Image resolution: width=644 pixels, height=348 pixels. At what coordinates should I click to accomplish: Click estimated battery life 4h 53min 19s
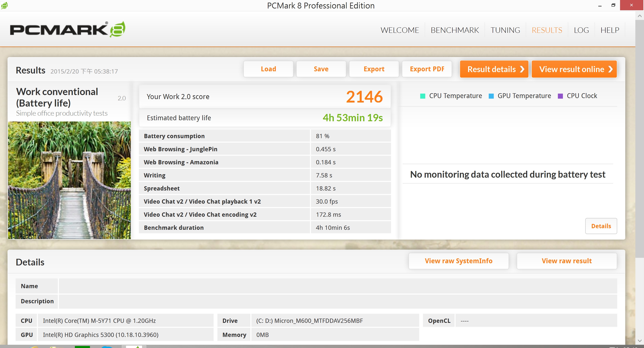[x=353, y=118]
